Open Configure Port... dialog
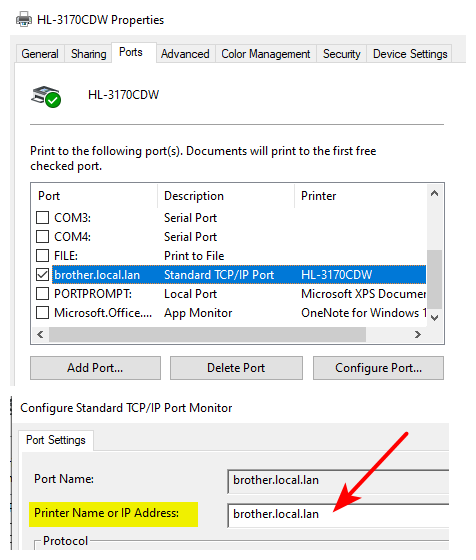 click(x=379, y=368)
